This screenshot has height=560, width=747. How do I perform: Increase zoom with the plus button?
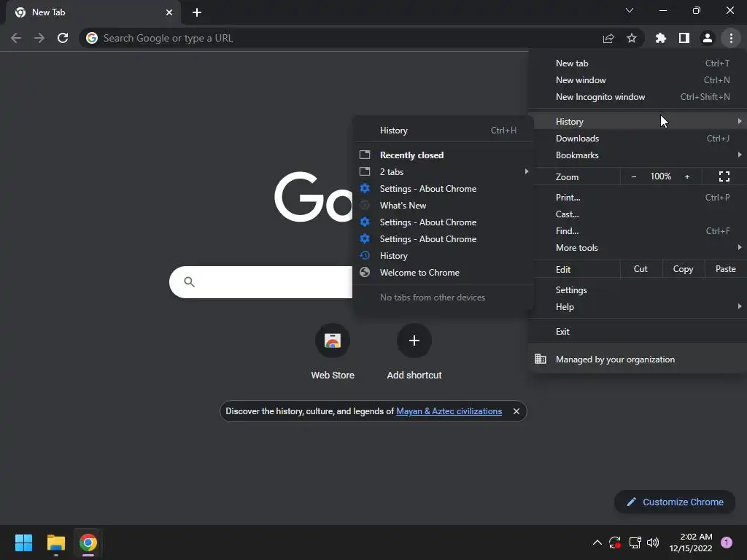(687, 176)
